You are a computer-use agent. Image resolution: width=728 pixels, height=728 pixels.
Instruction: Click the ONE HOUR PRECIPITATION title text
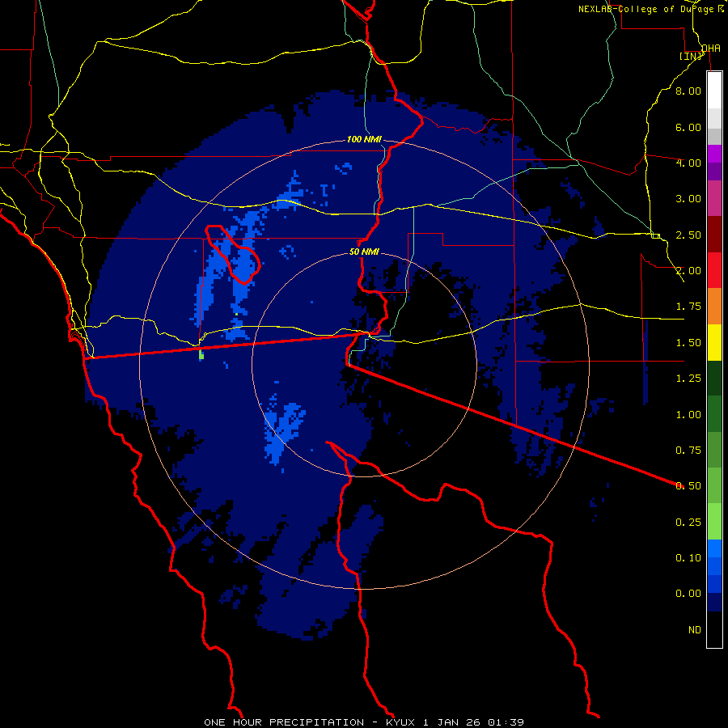284,722
